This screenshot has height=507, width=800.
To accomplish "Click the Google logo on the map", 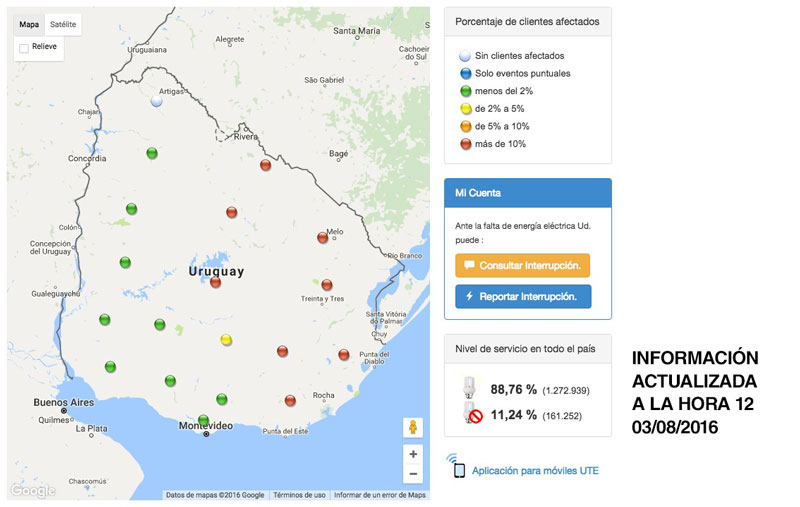I will click(x=33, y=490).
